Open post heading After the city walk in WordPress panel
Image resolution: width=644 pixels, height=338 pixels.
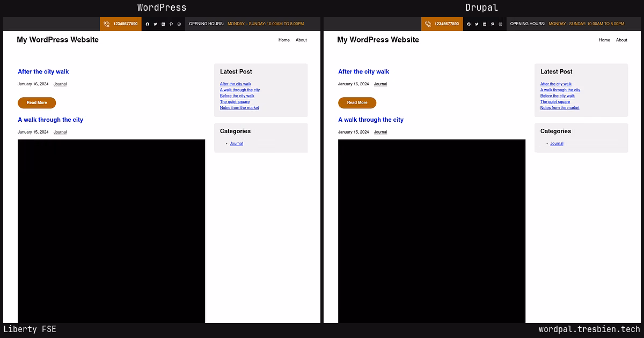click(x=43, y=72)
